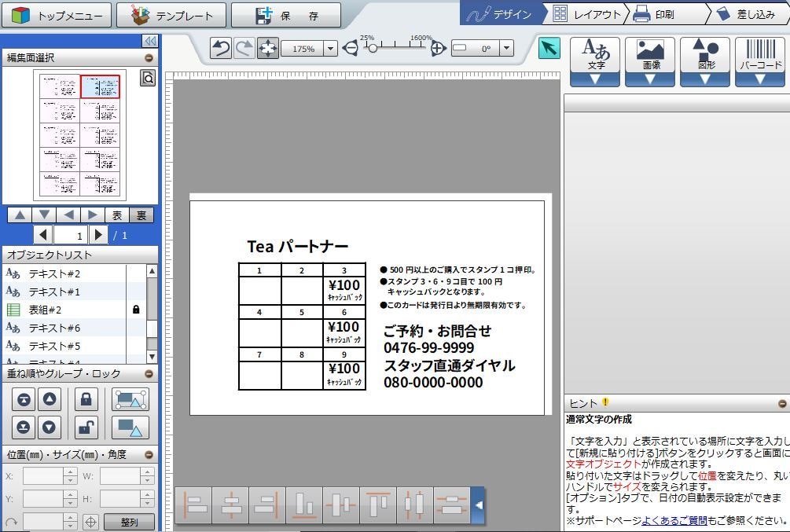Collapse the 重ね順やグループ・ロック panel
Viewport: 790px width, 532px height.
149,374
